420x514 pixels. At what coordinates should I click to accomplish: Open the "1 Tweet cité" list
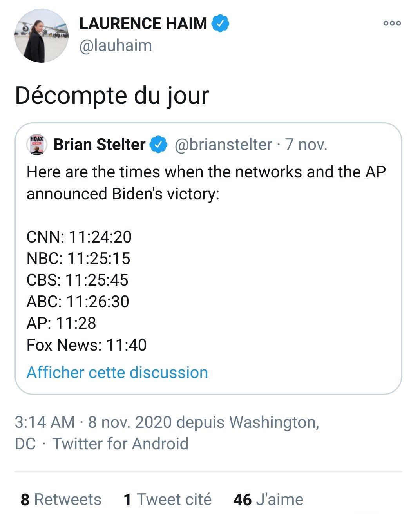pos(167,500)
